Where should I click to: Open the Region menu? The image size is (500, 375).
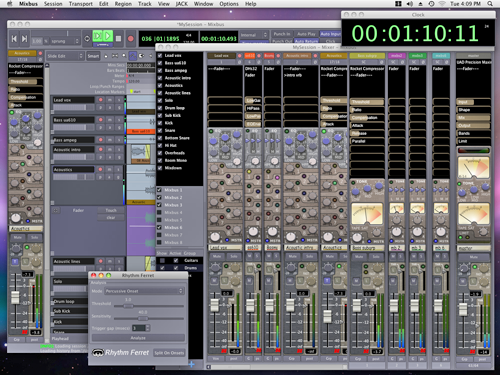(123, 4)
